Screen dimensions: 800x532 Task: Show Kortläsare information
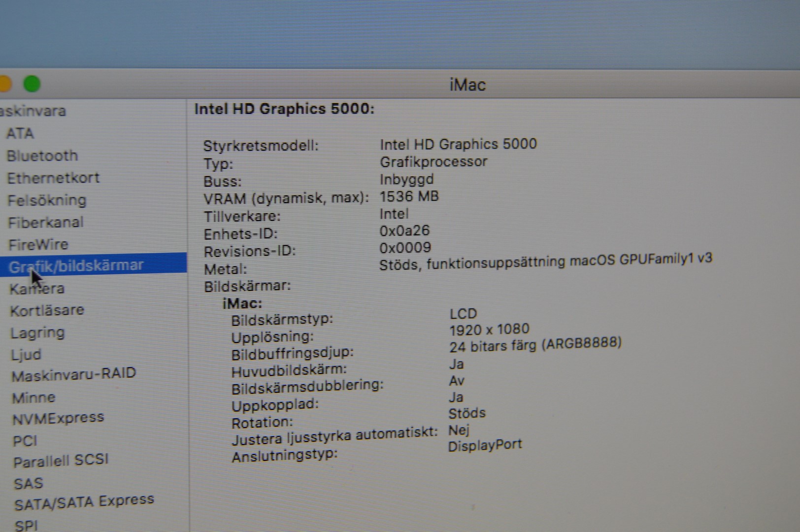pyautogui.click(x=47, y=310)
